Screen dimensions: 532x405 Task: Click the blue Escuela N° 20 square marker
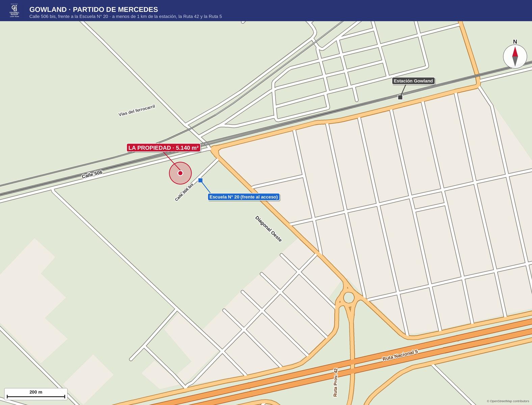click(200, 180)
